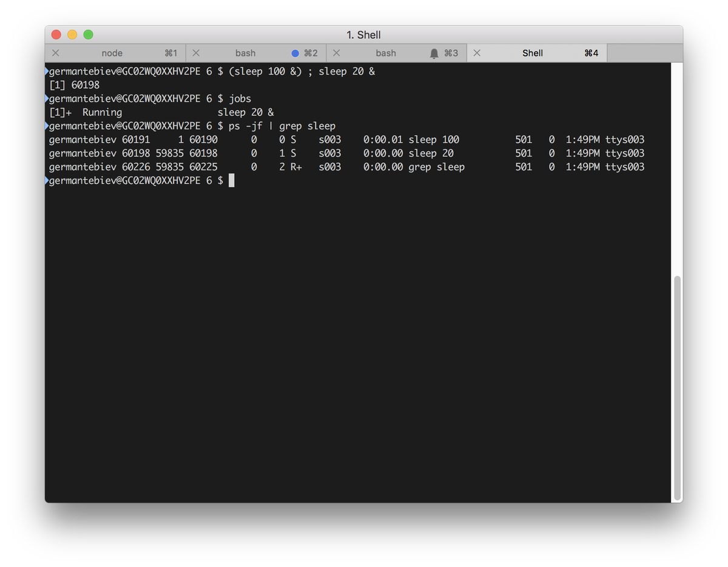Switch to the bash tab with bell icon
Screen dimensions: 728x567
(397, 53)
